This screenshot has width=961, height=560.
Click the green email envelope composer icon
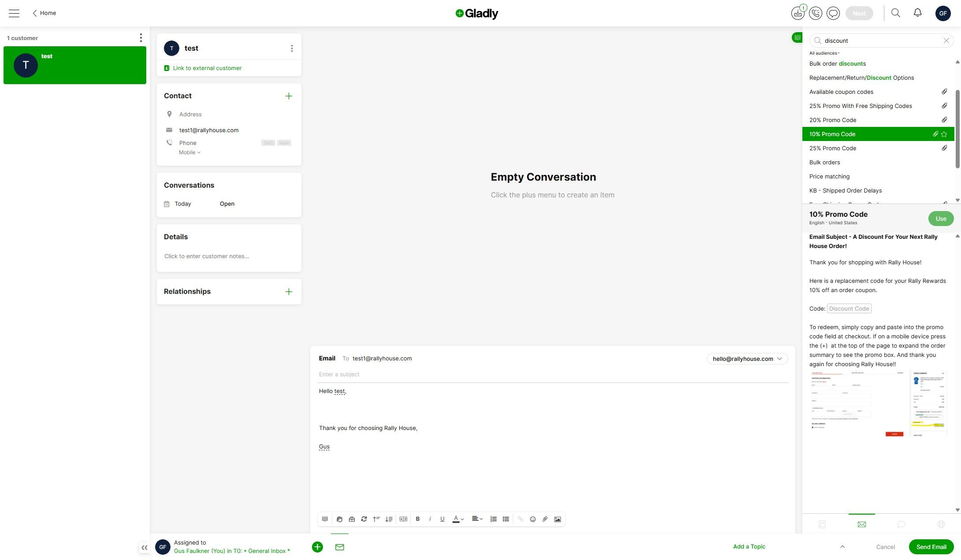pos(340,547)
